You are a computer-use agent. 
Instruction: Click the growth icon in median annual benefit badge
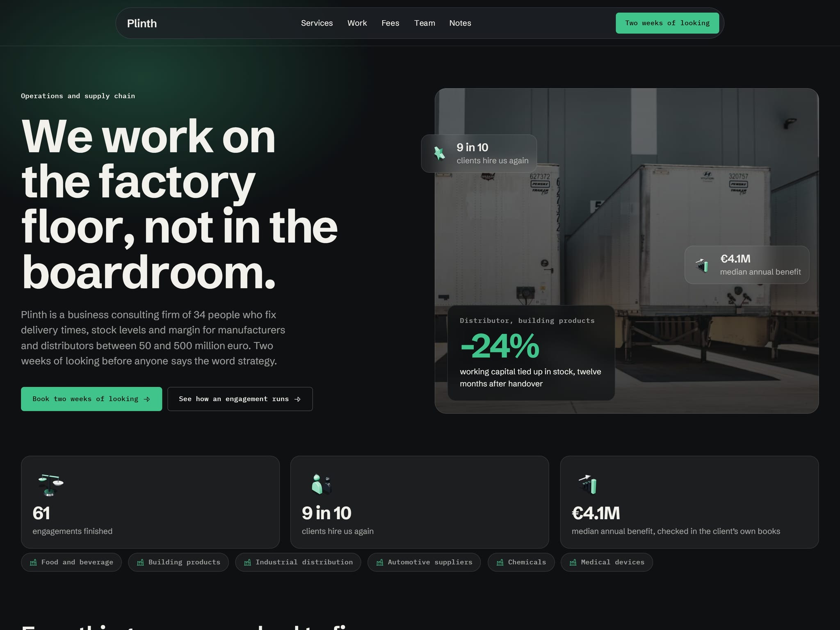coord(702,265)
